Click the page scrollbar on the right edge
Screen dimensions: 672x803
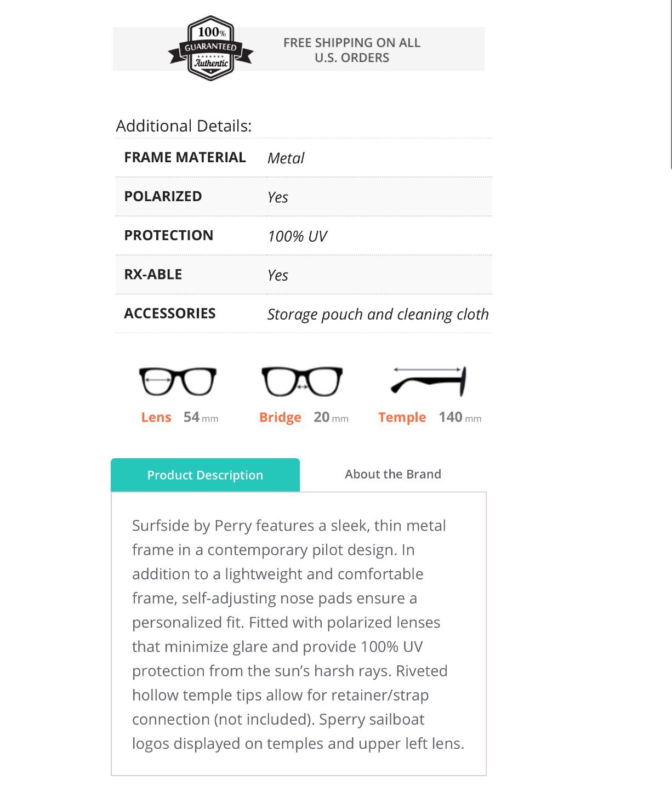[670, 84]
